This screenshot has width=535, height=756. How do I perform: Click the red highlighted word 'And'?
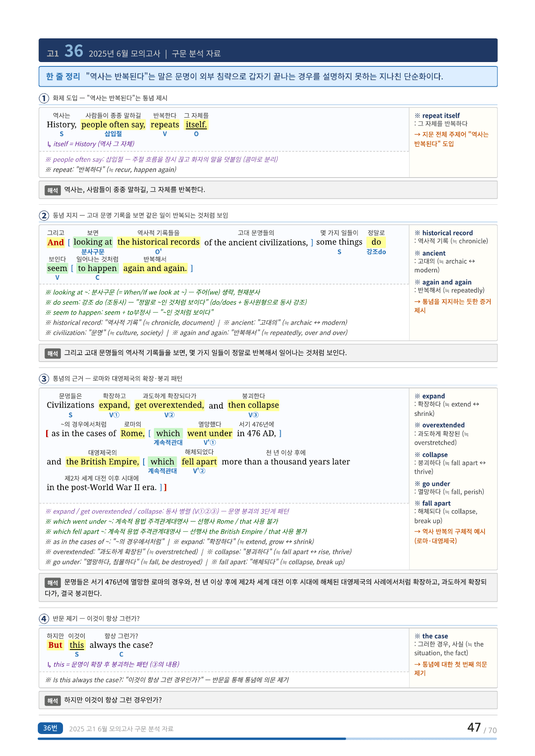(56, 242)
